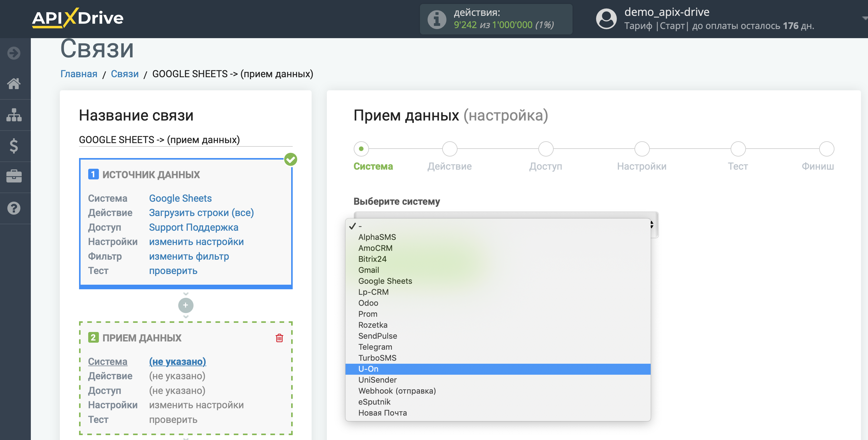Pick Новая Почта option in dropdown
The image size is (868, 440).
[x=498, y=413]
